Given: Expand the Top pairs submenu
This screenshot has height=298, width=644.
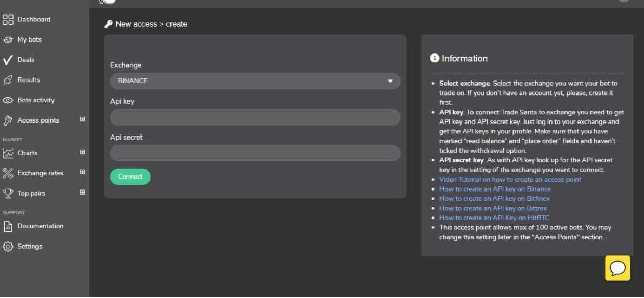Looking at the screenshot, I should (x=82, y=193).
